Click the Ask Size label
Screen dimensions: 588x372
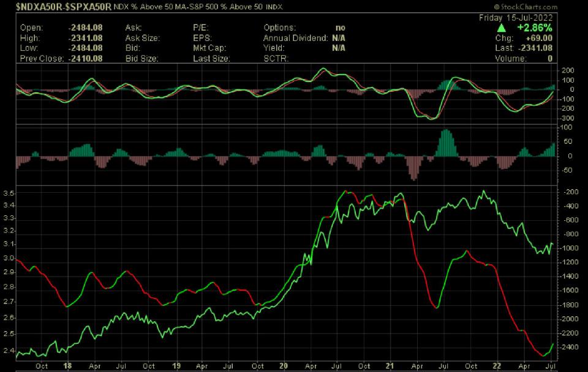(143, 38)
